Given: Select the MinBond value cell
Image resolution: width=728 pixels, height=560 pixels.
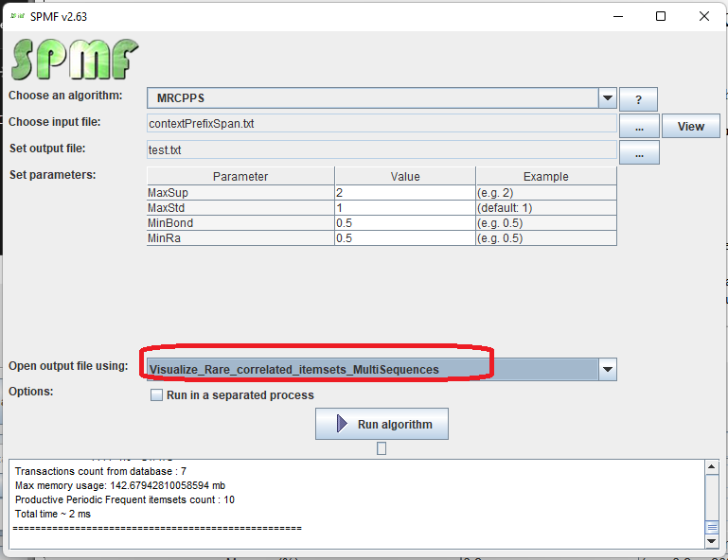Looking at the screenshot, I should [404, 223].
